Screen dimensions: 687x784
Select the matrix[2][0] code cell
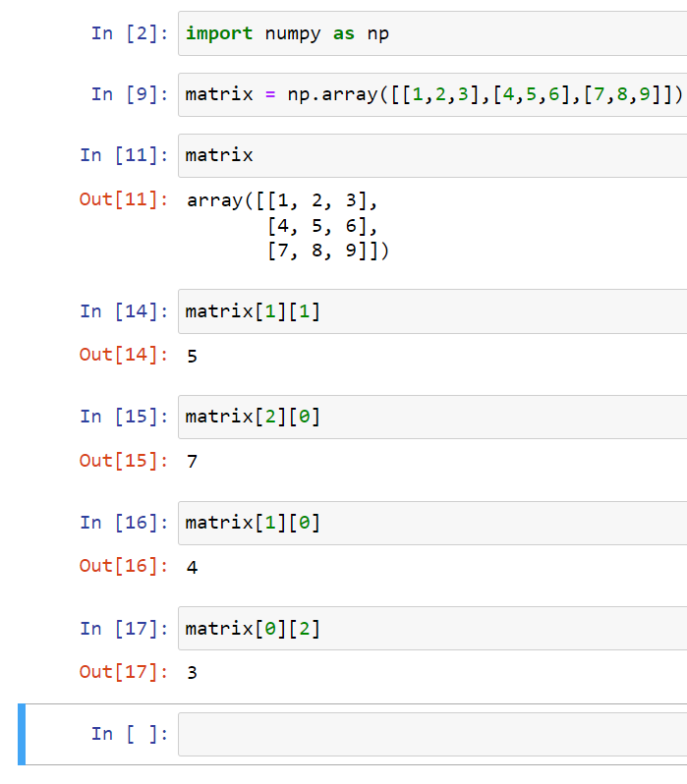point(432,417)
